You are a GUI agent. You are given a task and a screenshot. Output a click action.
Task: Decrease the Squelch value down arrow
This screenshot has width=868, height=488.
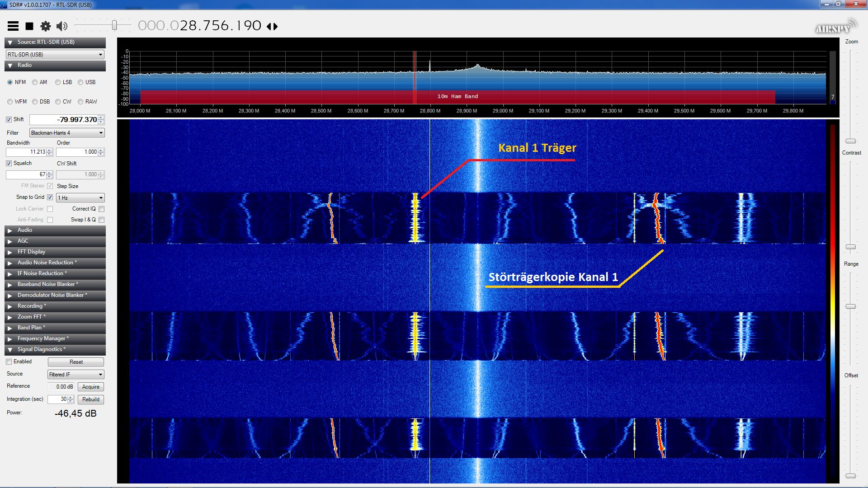click(x=49, y=177)
